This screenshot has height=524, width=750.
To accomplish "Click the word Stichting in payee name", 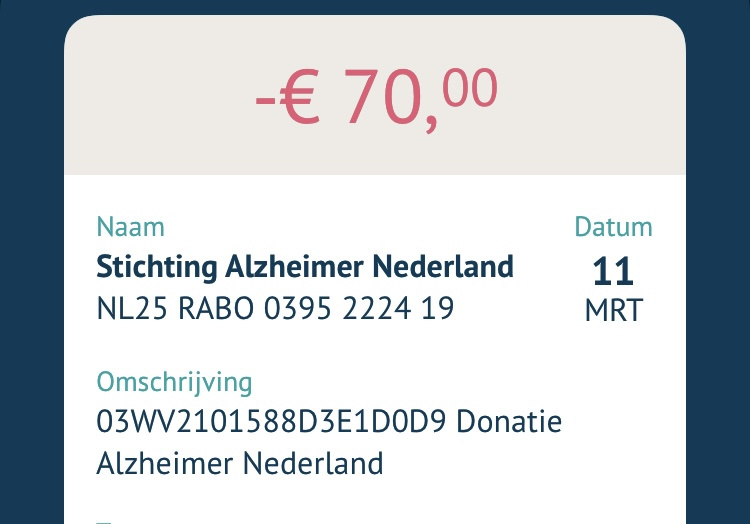I will 156,266.
